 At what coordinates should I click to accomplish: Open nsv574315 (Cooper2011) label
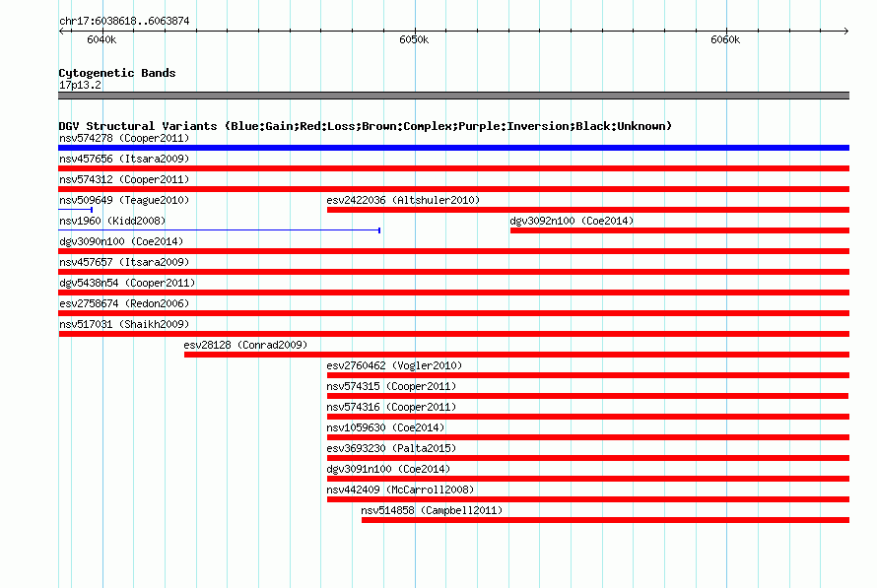coord(391,386)
